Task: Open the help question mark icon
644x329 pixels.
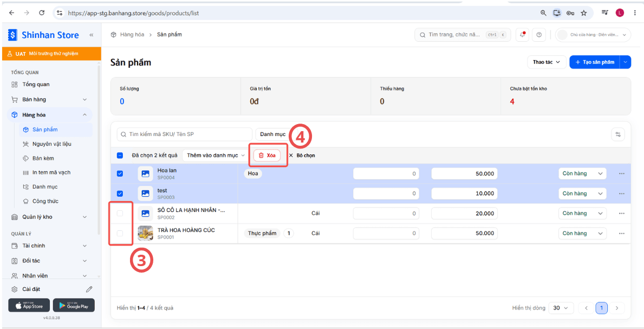Action: click(539, 35)
